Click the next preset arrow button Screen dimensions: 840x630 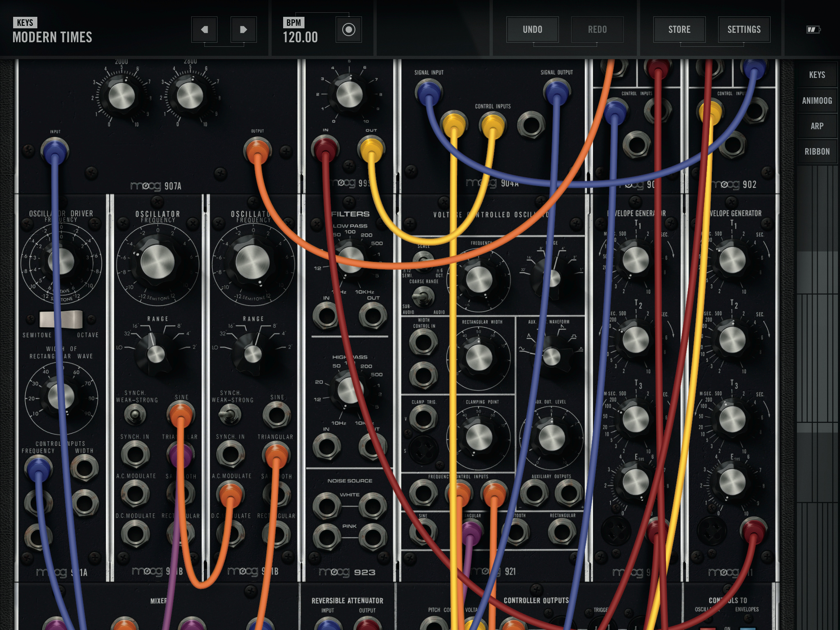pyautogui.click(x=243, y=30)
